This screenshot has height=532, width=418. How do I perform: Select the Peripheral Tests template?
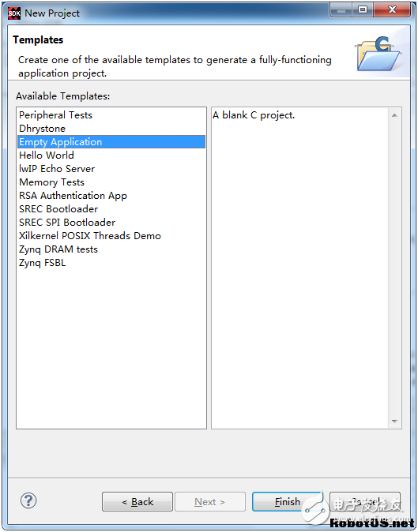(55, 115)
